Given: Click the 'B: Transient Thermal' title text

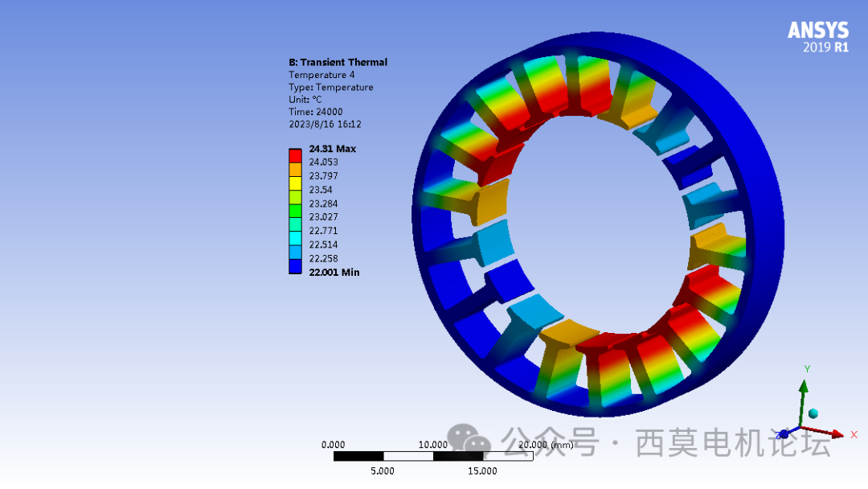Looking at the screenshot, I should (338, 63).
